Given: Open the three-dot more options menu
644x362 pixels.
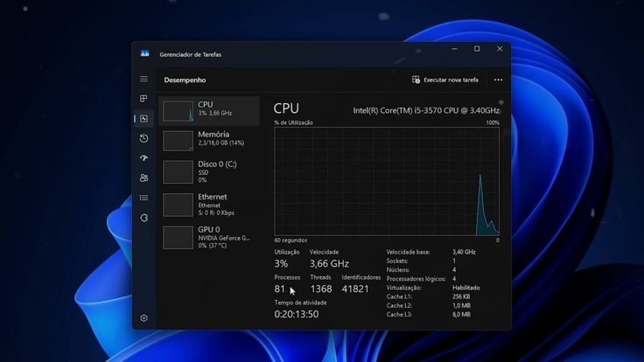Looking at the screenshot, I should point(498,80).
